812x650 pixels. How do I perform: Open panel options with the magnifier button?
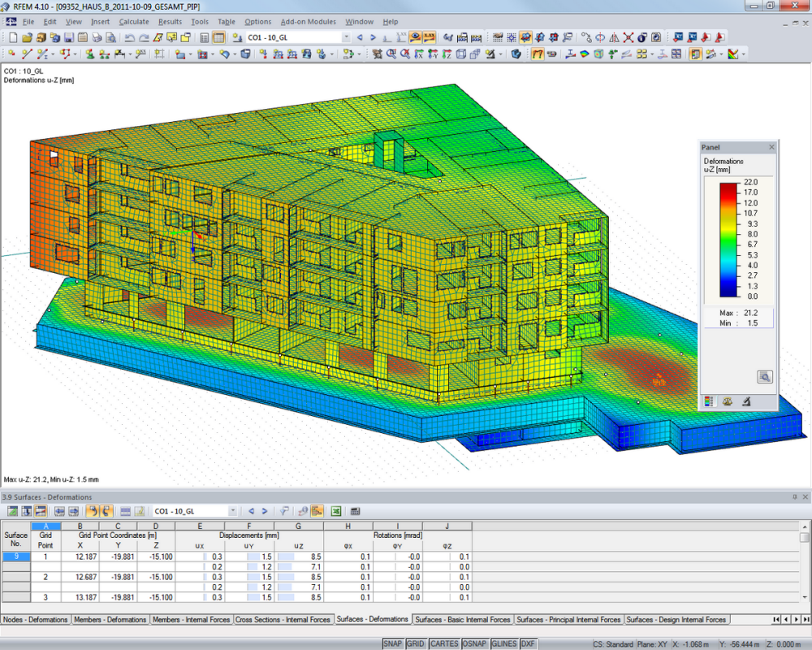[x=763, y=376]
